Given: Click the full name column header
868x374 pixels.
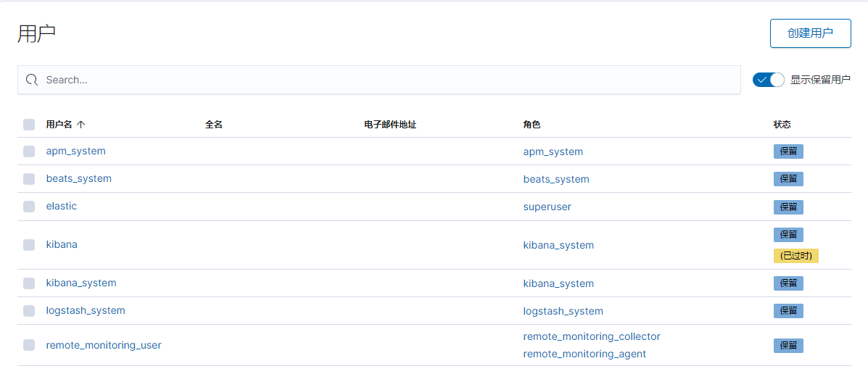Looking at the screenshot, I should click(x=214, y=125).
